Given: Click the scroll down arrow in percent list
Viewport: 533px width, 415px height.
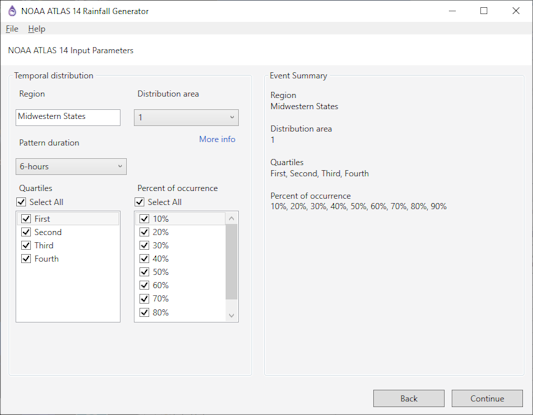Looking at the screenshot, I should pos(231,315).
